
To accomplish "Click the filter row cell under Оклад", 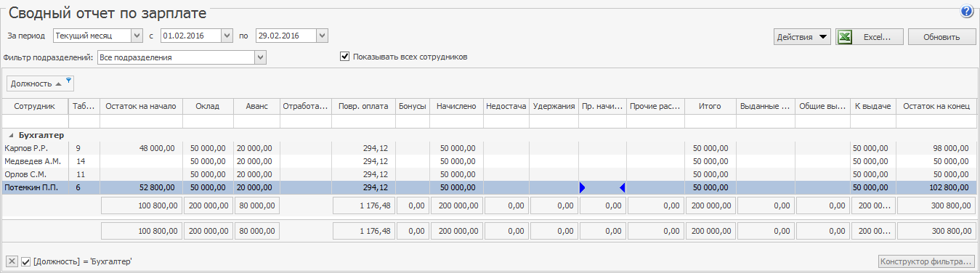I will click(x=208, y=121).
